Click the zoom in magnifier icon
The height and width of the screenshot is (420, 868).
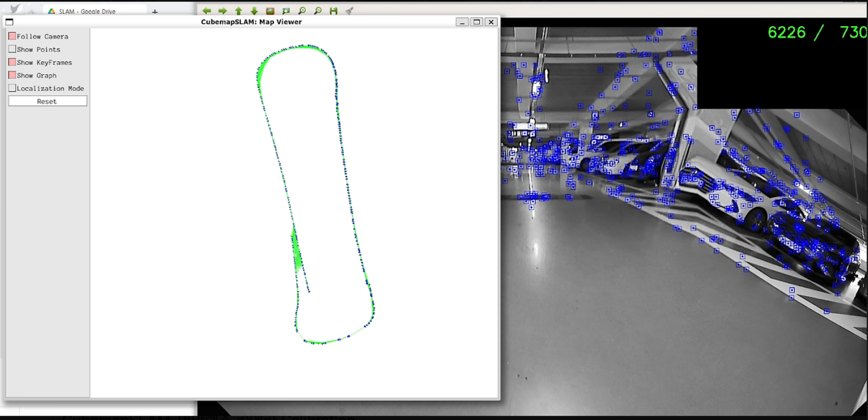[x=302, y=11]
